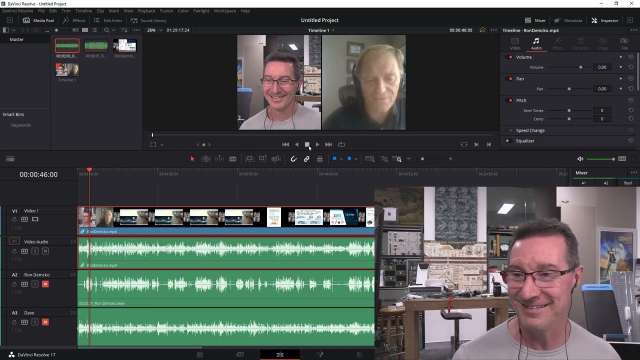Open the Fairlight menu

tap(201, 11)
